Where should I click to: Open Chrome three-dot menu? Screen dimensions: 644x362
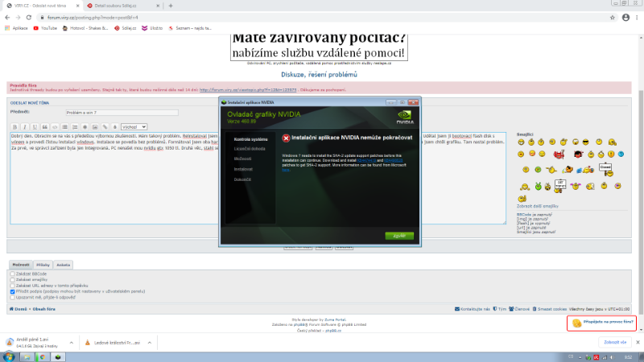(x=637, y=17)
